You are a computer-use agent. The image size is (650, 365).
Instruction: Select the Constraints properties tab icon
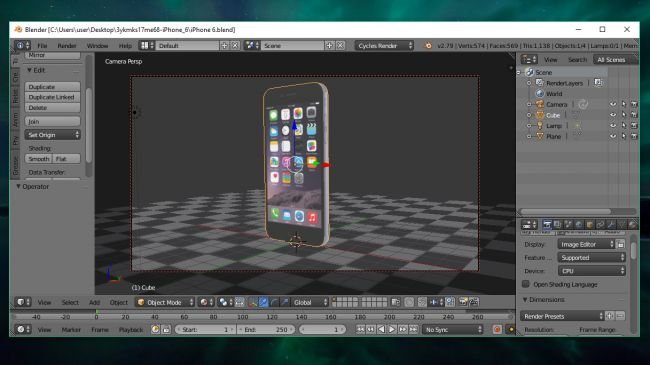coord(600,225)
